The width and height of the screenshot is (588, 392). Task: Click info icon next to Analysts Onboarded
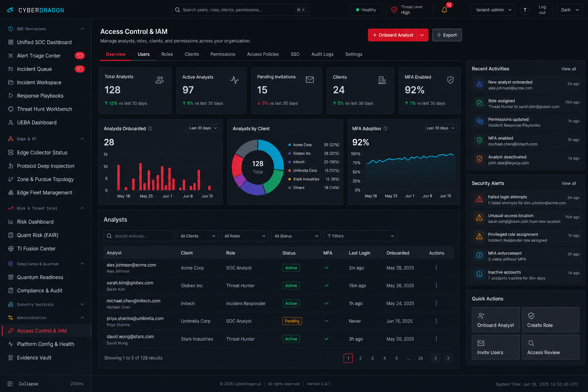pyautogui.click(x=150, y=129)
